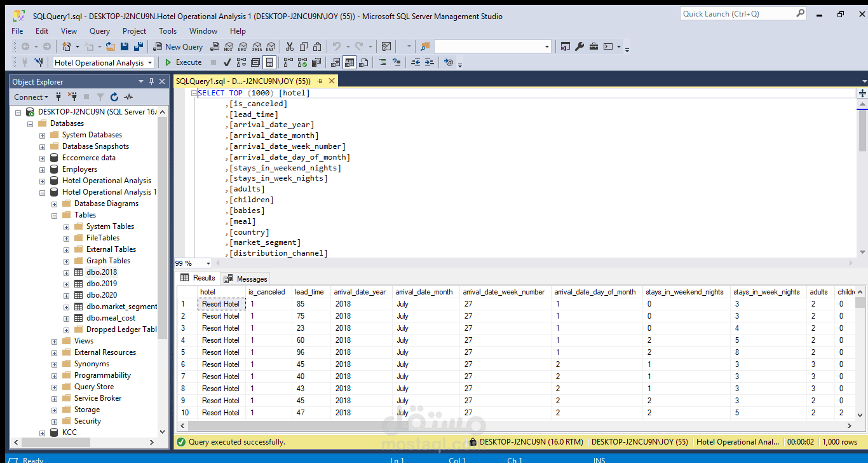This screenshot has height=463, width=868.
Task: Click the Toolbox briefcase icon
Action: 594,46
